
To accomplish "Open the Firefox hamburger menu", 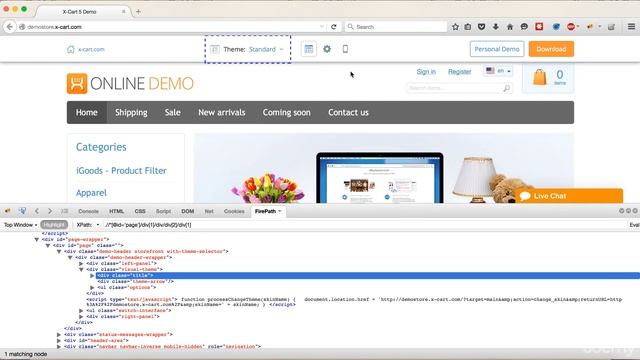I will (x=631, y=27).
